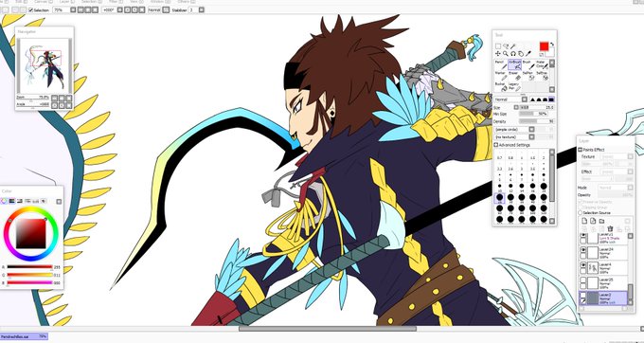Open the Layer menu

67,2
